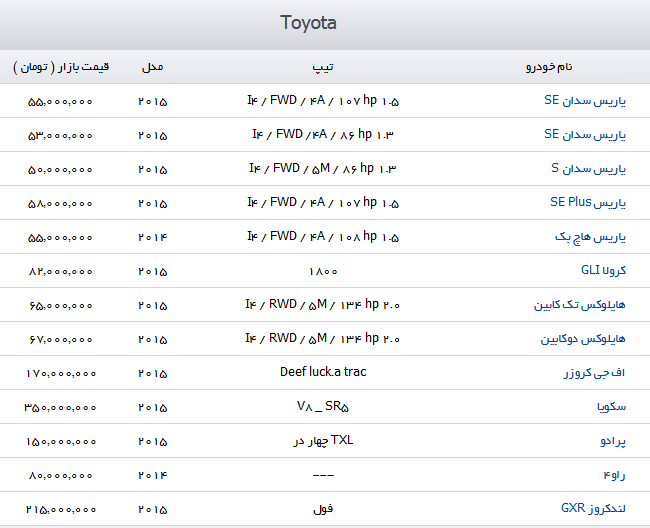Image resolution: width=650 pixels, height=528 pixels.
Task: Open the سکویا link
Action: click(611, 407)
